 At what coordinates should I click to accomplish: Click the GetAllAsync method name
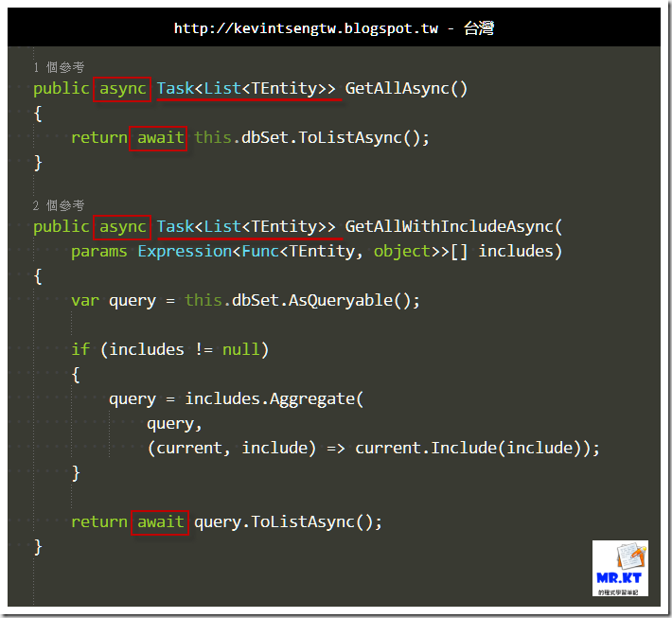click(397, 89)
